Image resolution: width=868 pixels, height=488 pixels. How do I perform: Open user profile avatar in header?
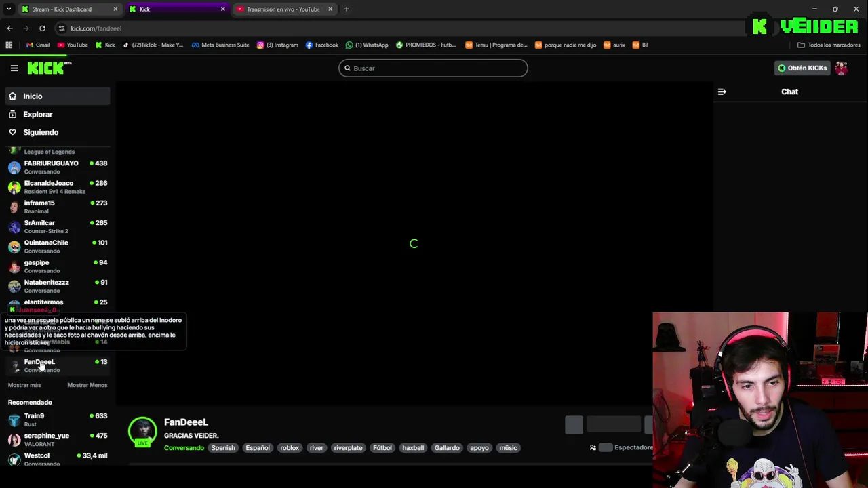pyautogui.click(x=842, y=68)
